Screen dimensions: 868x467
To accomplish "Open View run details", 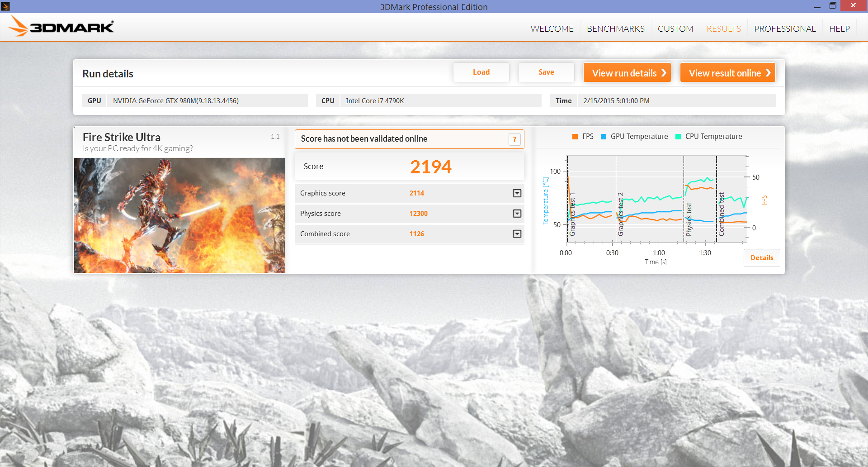I will coord(627,73).
